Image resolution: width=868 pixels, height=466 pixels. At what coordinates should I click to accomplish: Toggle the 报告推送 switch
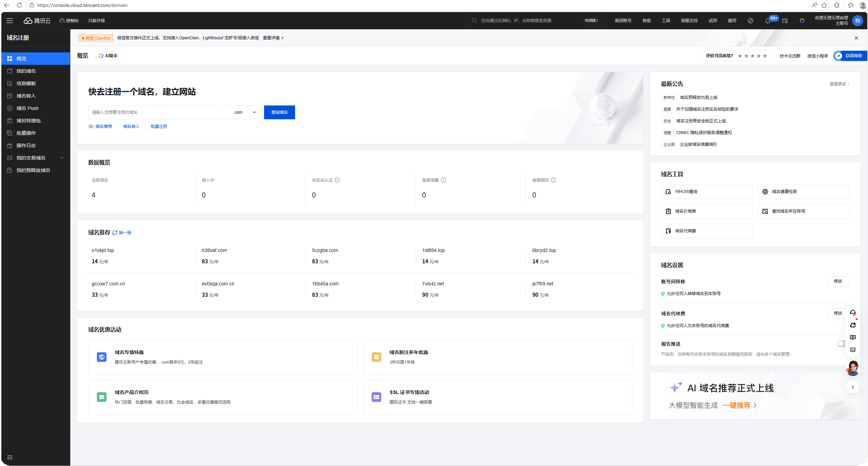click(x=841, y=344)
